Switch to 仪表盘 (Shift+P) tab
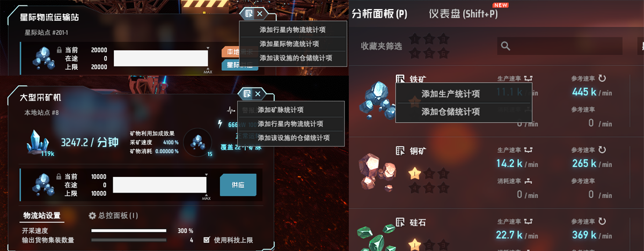Image resolution: width=644 pixels, height=251 pixels. click(463, 14)
